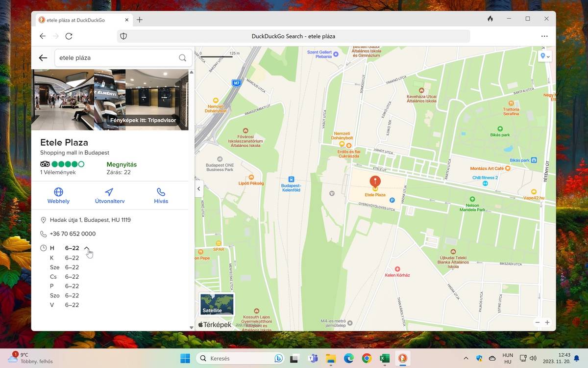Click the Chill fitness 2 marker
The height and width of the screenshot is (368, 588).
pyautogui.click(x=485, y=183)
